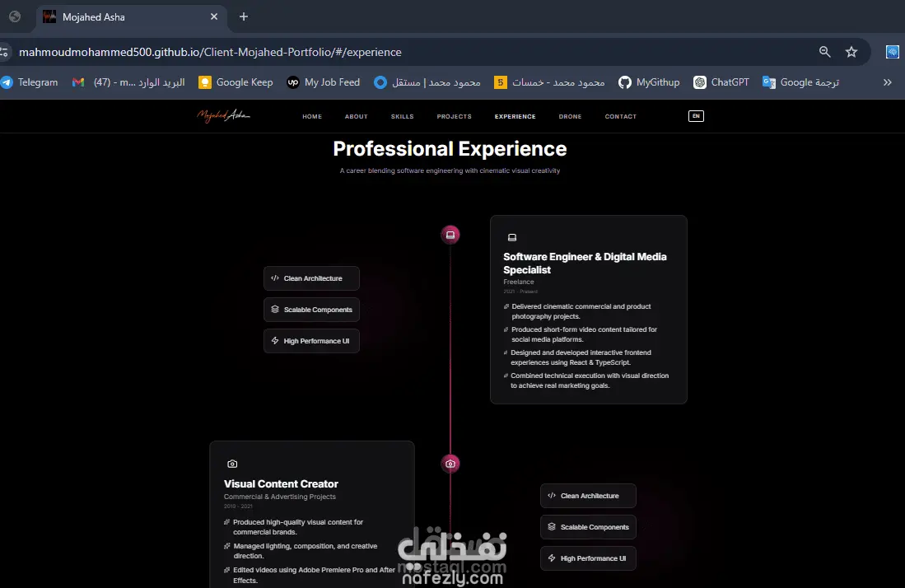Screen dimensions: 905x588
Task: Open the DRONE nav link
Action: click(570, 117)
